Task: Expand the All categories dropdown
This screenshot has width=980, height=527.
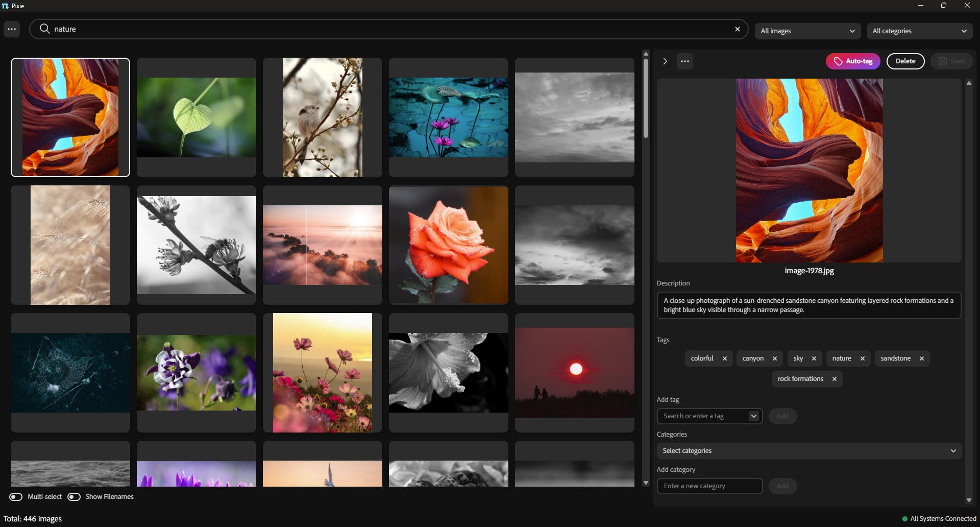Action: point(919,31)
